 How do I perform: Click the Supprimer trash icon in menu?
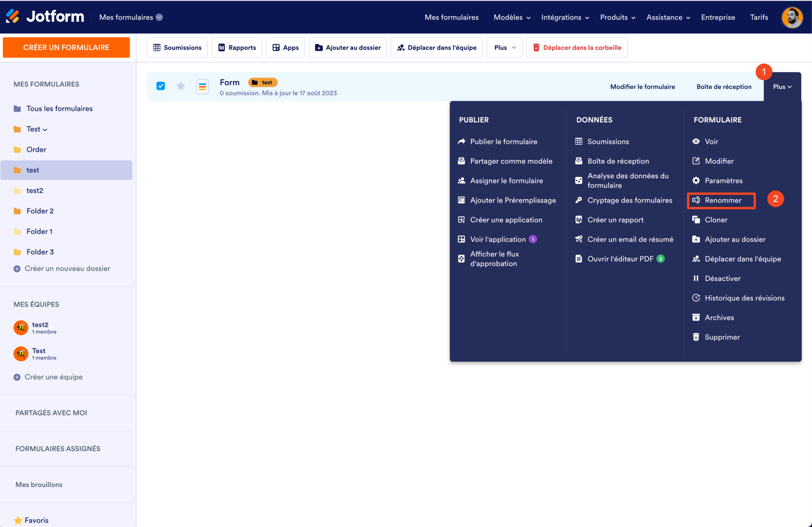click(696, 337)
